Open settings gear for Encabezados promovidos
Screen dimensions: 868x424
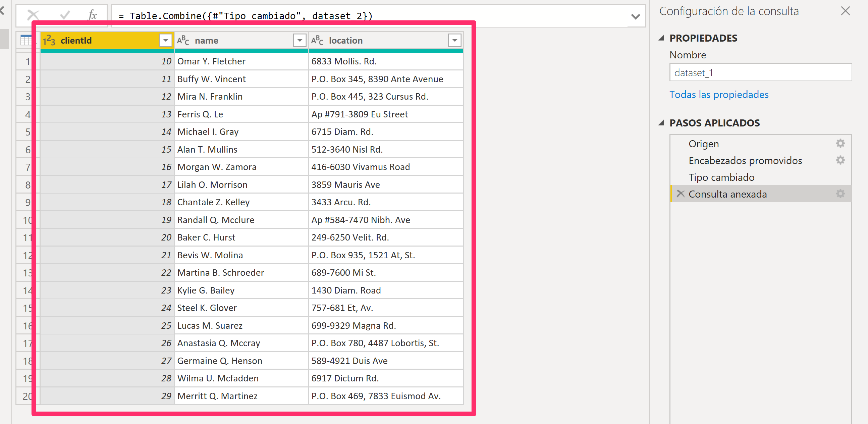pos(840,160)
